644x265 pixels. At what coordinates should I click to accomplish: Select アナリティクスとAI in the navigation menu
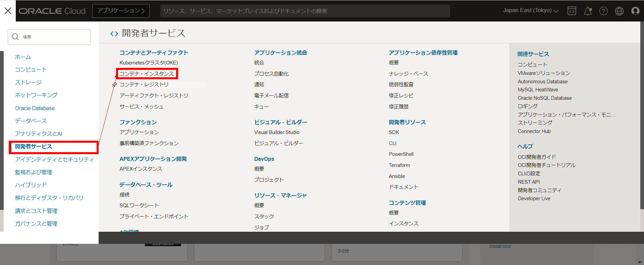coord(39,134)
